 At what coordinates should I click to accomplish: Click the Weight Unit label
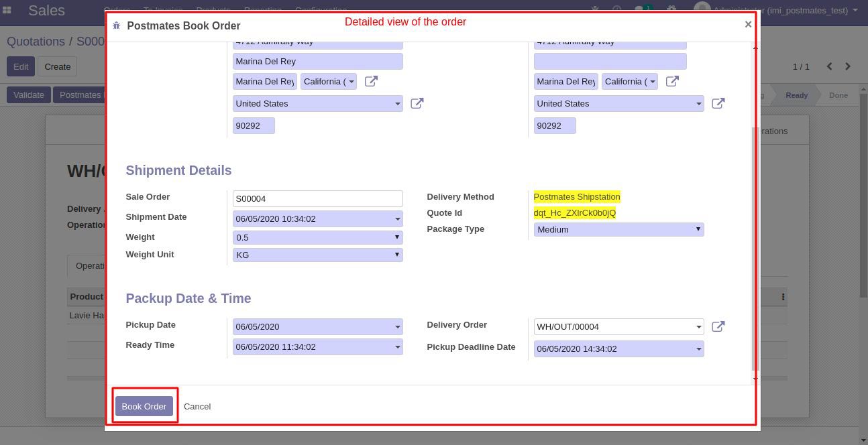pyautogui.click(x=150, y=254)
